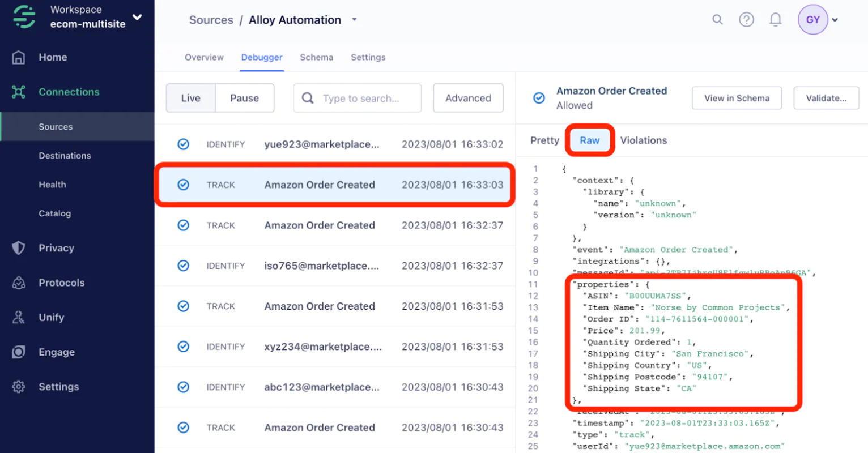Image resolution: width=868 pixels, height=453 pixels.
Task: Click the "San Francisco" shipping city value
Action: coord(710,353)
